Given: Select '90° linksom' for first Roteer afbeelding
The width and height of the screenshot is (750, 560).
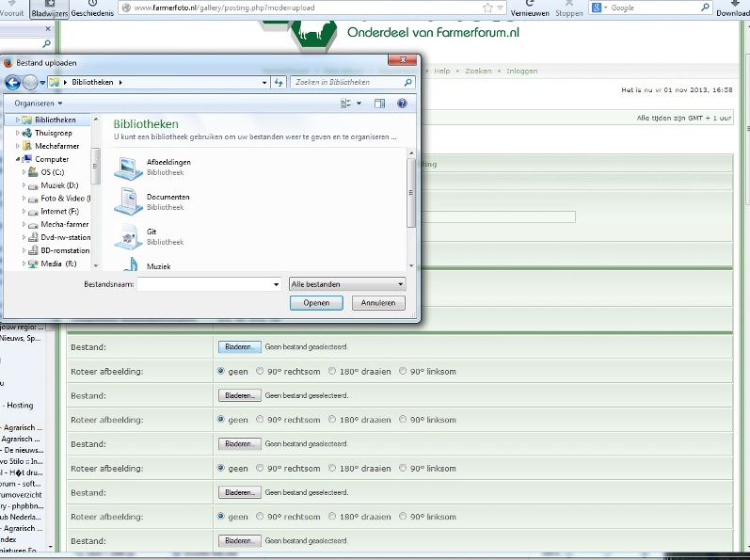Looking at the screenshot, I should click(x=403, y=371).
